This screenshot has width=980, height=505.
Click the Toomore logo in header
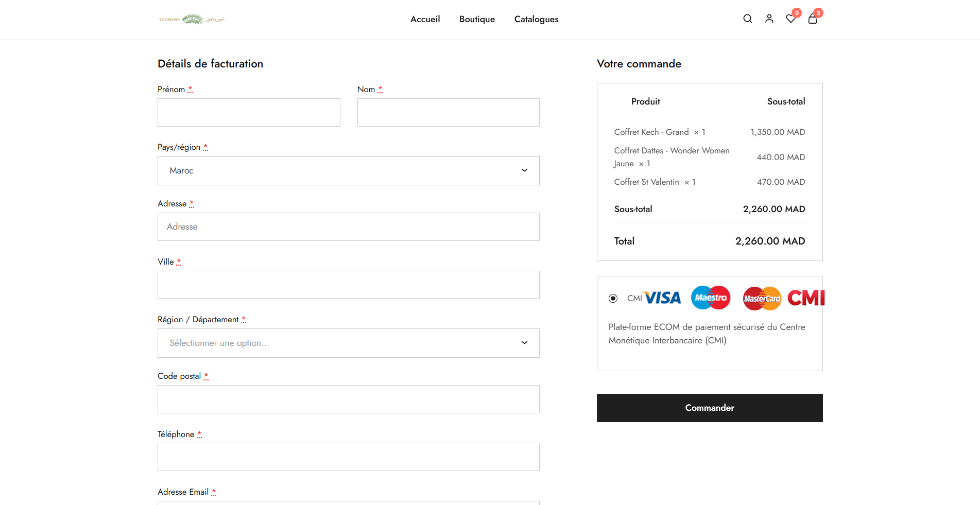[x=192, y=19]
